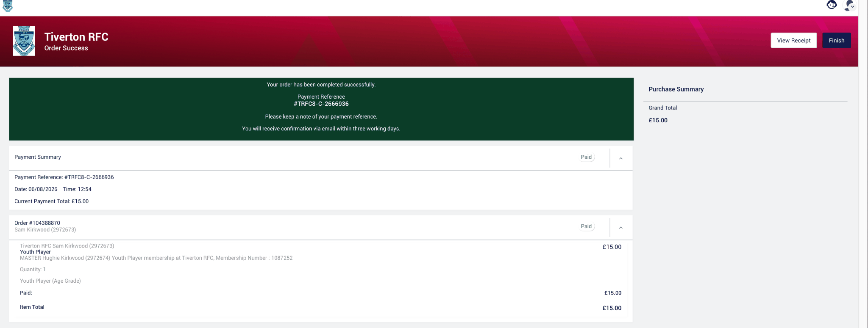Click 'Tiverton RFC Sam Kirkwood (2972673)' item line
This screenshot has height=328, width=868.
(x=67, y=246)
